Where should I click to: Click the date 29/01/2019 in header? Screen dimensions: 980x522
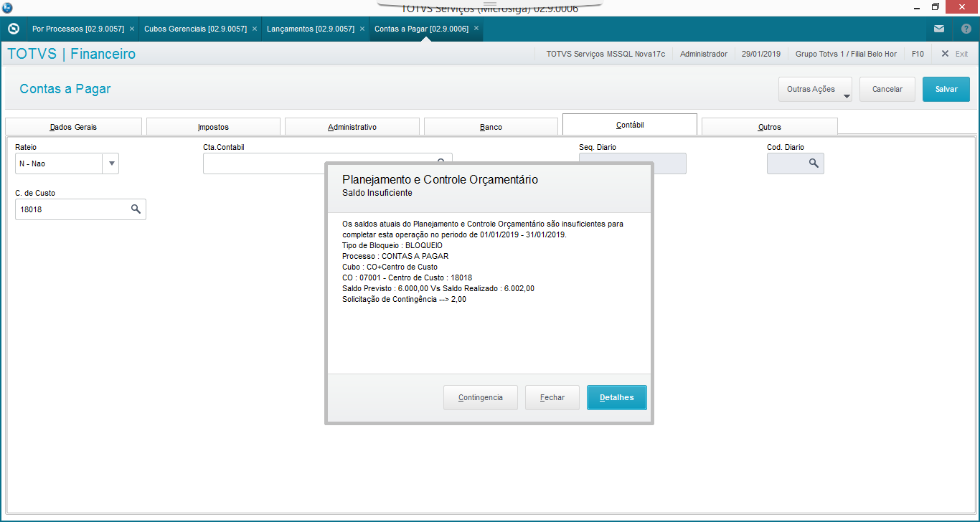coord(760,54)
